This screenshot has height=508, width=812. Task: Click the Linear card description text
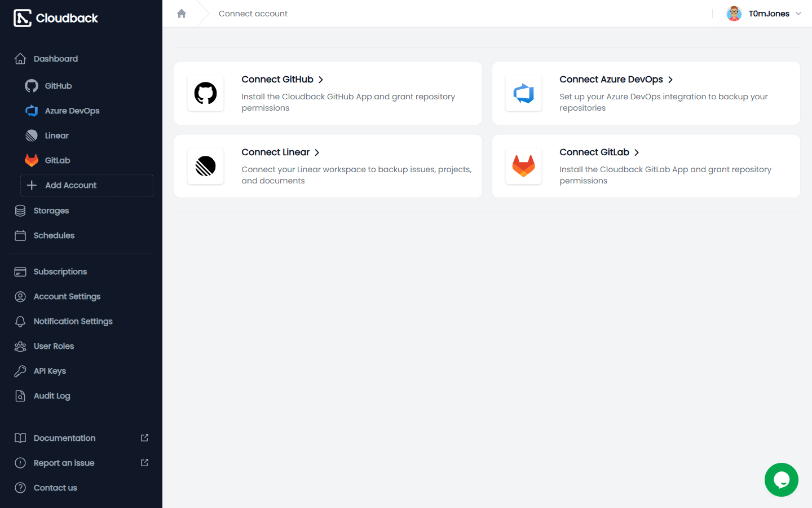click(356, 175)
